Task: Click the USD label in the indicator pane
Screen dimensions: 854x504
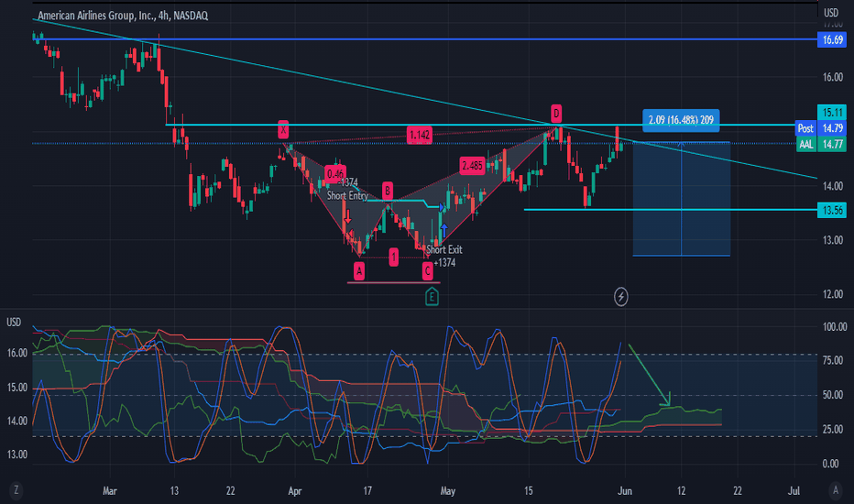Action: click(x=14, y=322)
